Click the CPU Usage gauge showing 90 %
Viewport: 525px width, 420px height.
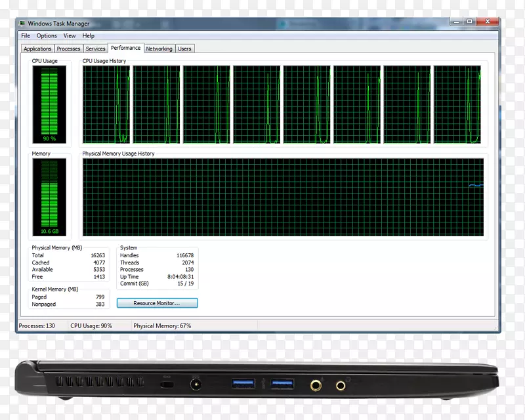pyautogui.click(x=49, y=104)
